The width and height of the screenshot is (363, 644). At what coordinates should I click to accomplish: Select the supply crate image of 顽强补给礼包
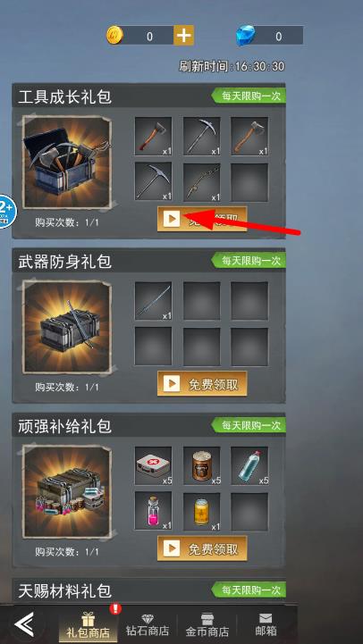point(67,491)
